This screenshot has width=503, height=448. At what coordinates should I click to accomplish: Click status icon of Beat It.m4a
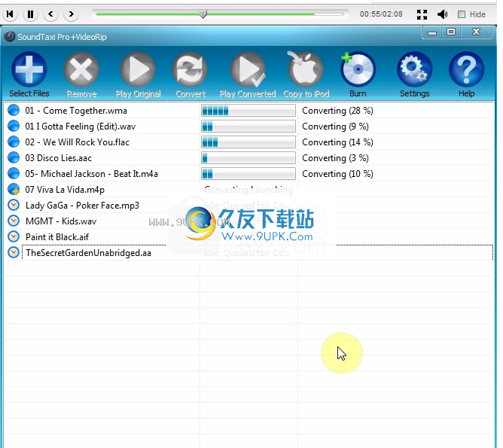pyautogui.click(x=14, y=173)
